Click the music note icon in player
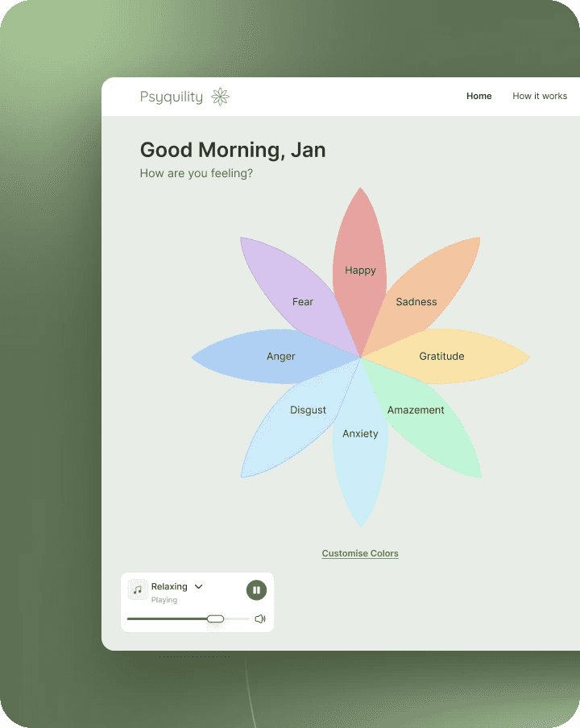 138,589
